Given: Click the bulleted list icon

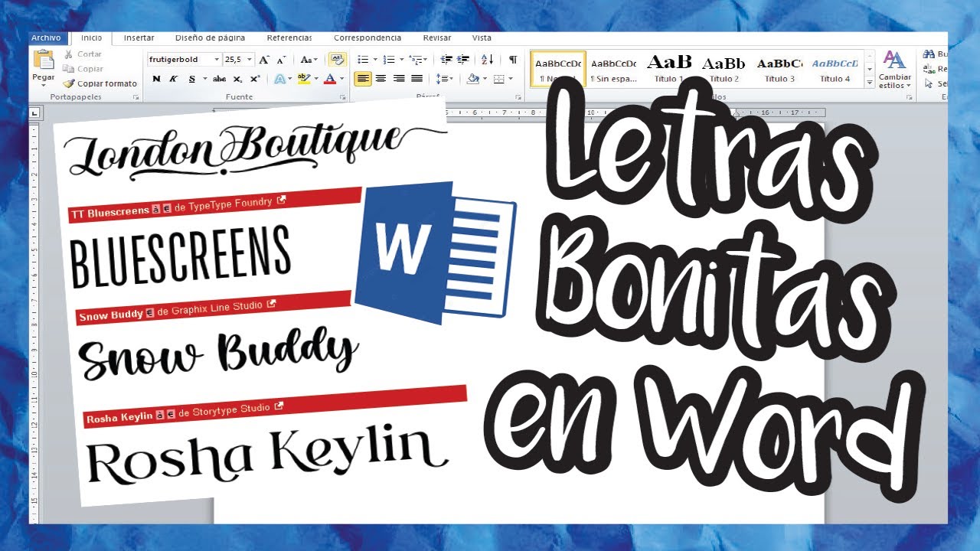Looking at the screenshot, I should click(x=363, y=60).
